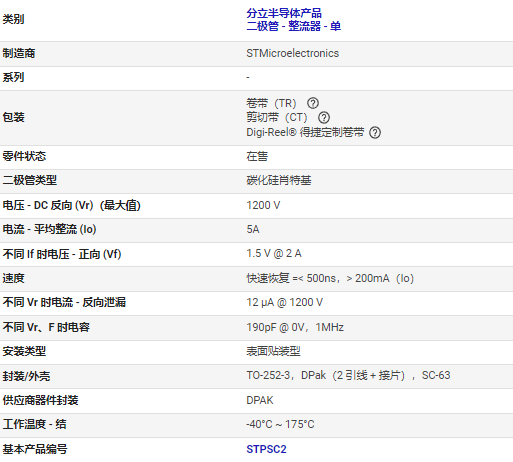Click the 1.5 V @ 2 A forward voltage

click(274, 254)
